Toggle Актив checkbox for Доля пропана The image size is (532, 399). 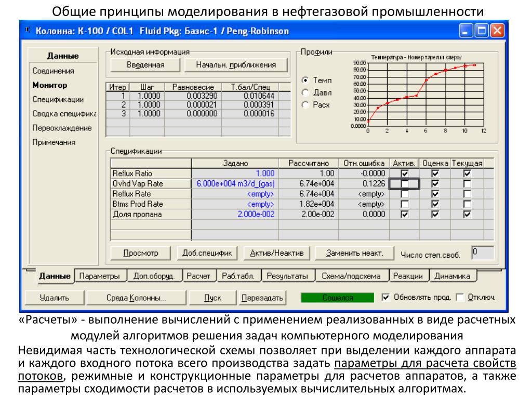[x=404, y=215]
